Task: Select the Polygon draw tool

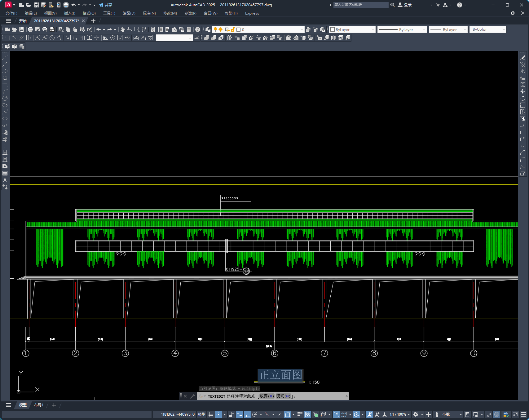Action: coord(5,78)
